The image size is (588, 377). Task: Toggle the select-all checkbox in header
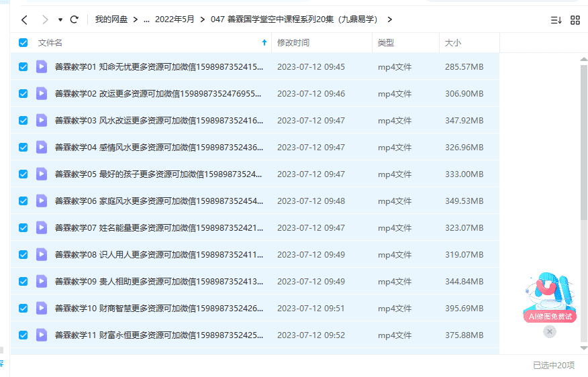tap(23, 43)
